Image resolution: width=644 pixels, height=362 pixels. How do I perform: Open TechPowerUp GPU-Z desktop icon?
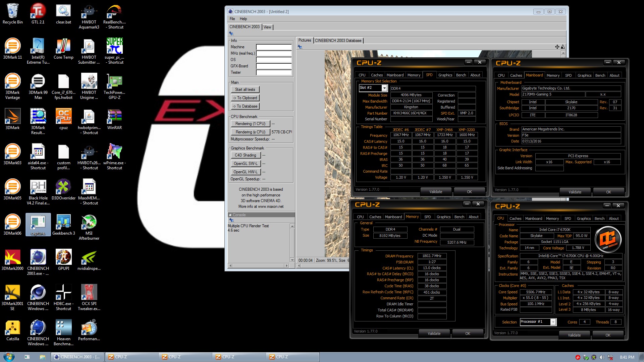tap(114, 86)
